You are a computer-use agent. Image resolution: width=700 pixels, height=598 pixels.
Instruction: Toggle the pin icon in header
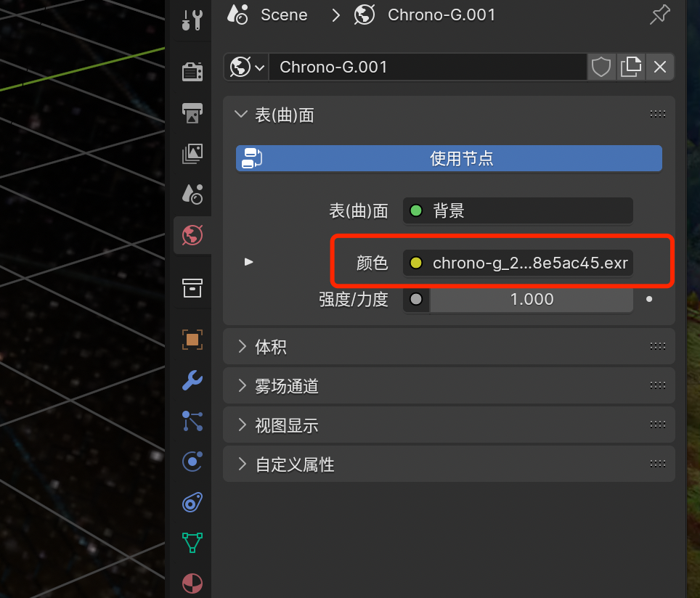659,15
